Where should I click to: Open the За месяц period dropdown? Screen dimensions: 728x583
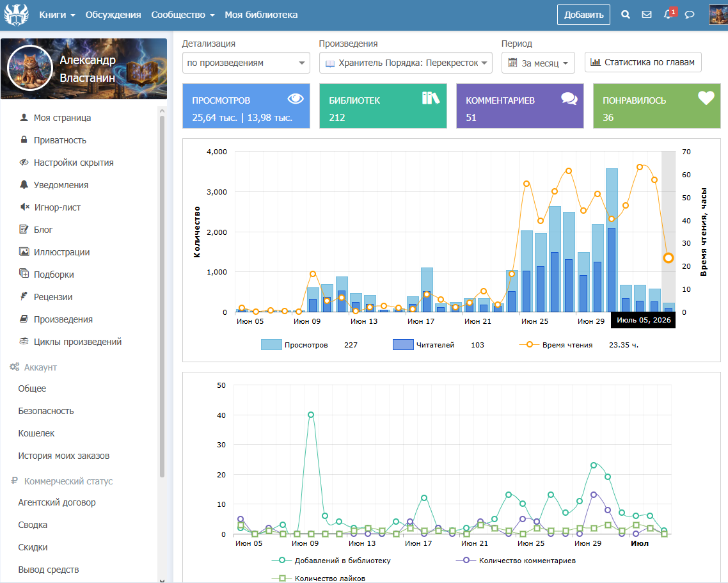tap(538, 63)
